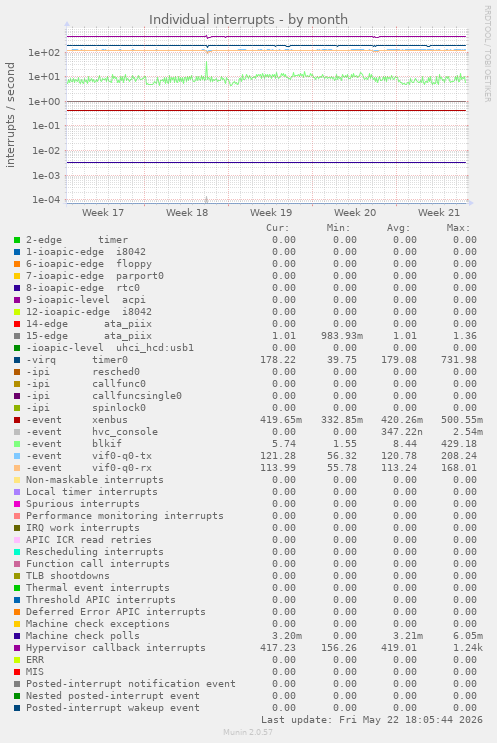
Task: Click the Max column header
Action: 458,228
